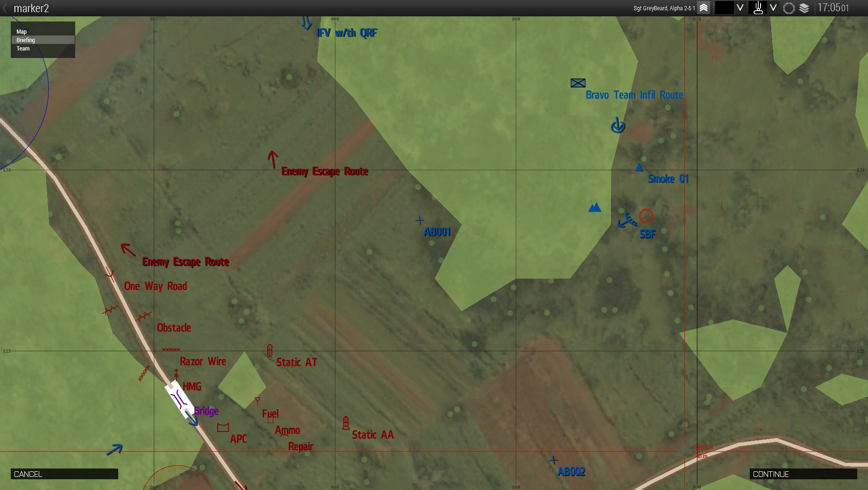The height and width of the screenshot is (490, 868).
Task: Select the SBF support-by-fire marker
Action: tap(627, 220)
